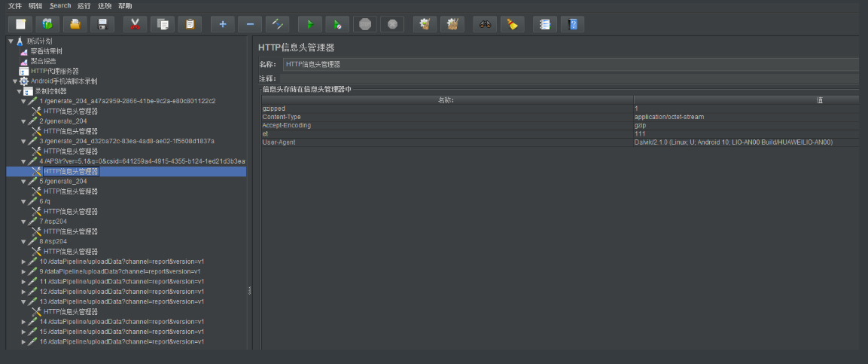This screenshot has height=364, width=868.
Task: Select the Content-Type header name cell
Action: (447, 117)
